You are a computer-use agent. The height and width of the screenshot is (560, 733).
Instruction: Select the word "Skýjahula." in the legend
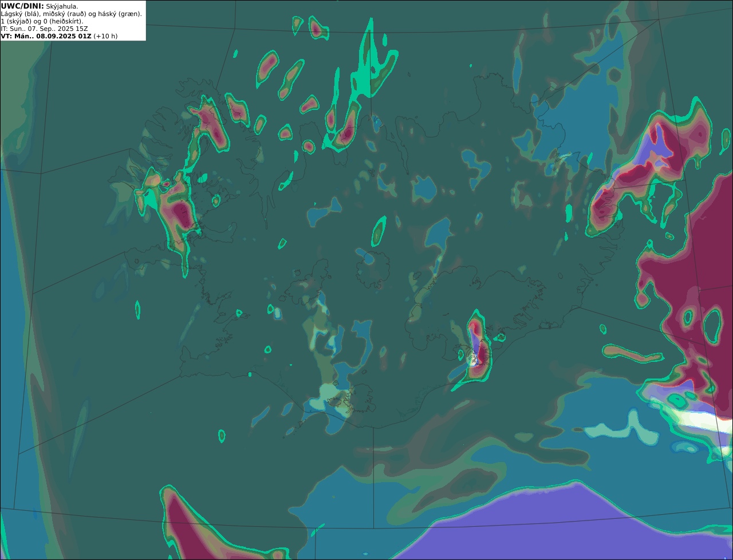[x=62, y=6]
